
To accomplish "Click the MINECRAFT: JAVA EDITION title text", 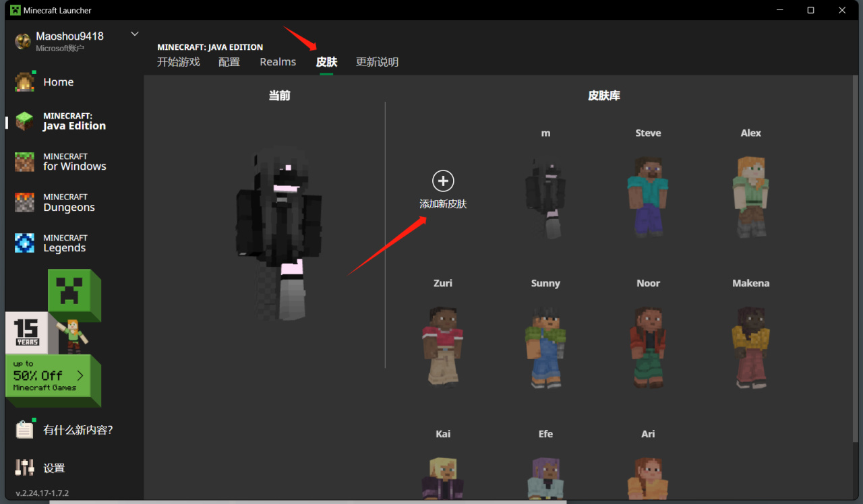I will coord(210,47).
